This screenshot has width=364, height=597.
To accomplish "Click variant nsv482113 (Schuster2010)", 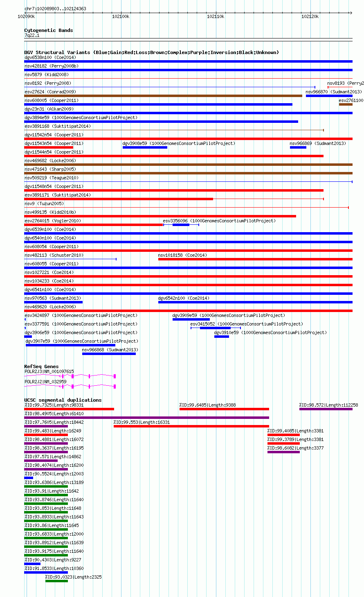I will tap(70, 259).
